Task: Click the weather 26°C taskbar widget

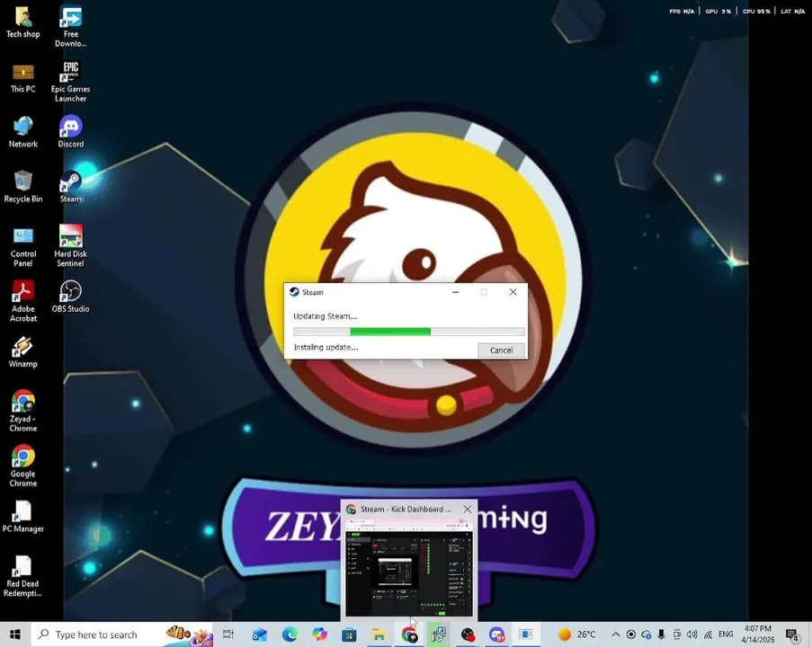Action: pos(577,634)
